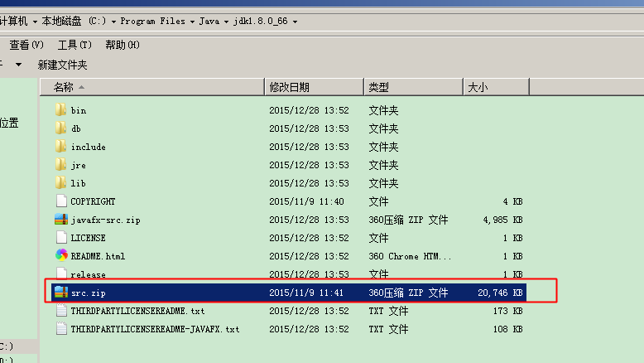Open the toolbar dropdown arrow left of 新建文件夹

click(18, 65)
